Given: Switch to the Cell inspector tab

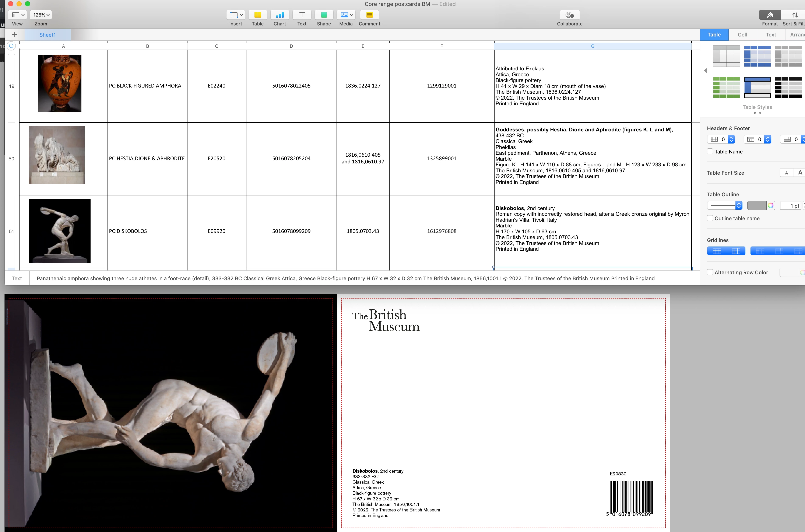Looking at the screenshot, I should click(x=742, y=35).
